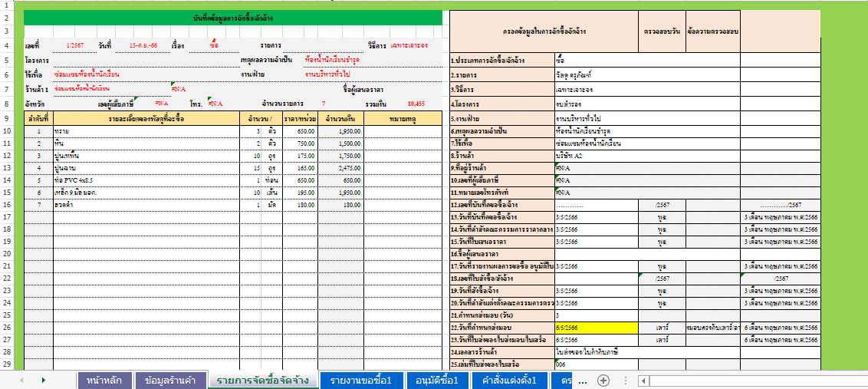This screenshot has height=389, width=868.
Task: Click the unit price 175.00
Action: 300,156
